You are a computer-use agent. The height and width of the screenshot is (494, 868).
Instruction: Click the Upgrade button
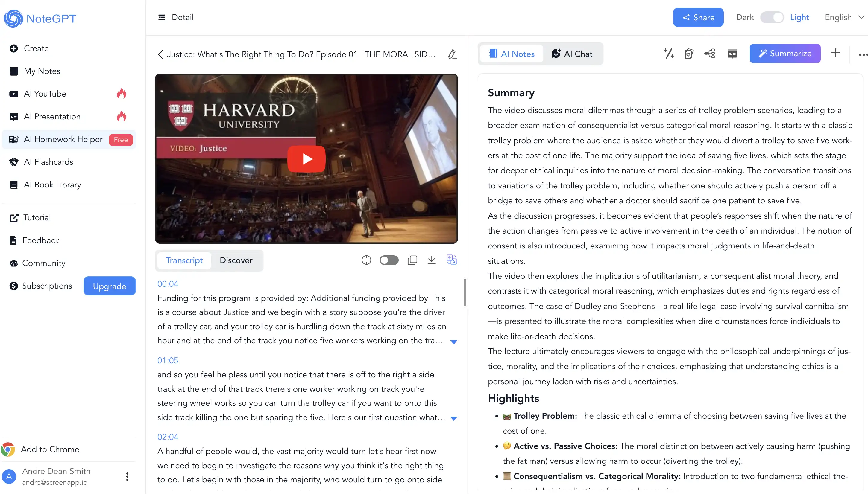point(109,286)
